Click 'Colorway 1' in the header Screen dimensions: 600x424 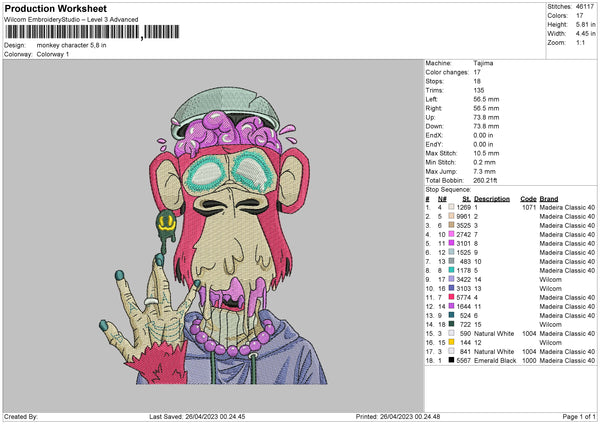pos(55,53)
